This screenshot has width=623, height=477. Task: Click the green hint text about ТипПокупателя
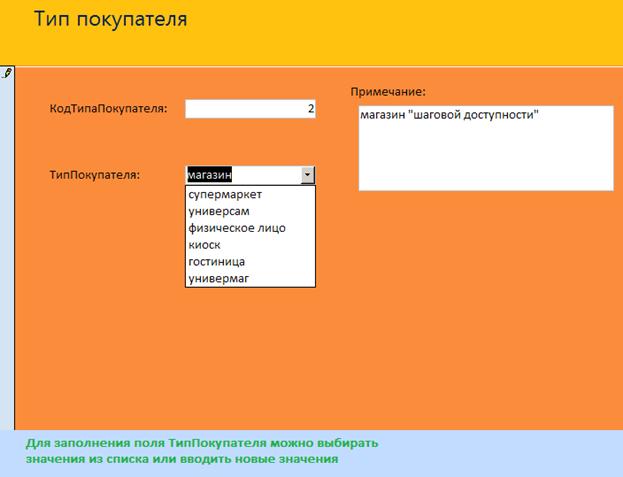tap(202, 451)
